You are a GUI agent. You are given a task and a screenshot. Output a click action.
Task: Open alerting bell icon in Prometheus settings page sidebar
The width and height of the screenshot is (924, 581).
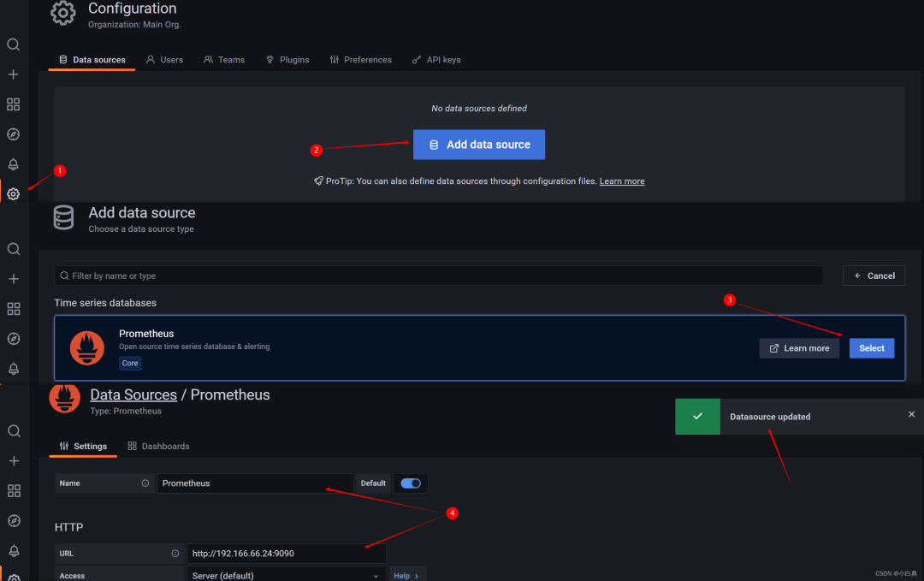click(15, 551)
